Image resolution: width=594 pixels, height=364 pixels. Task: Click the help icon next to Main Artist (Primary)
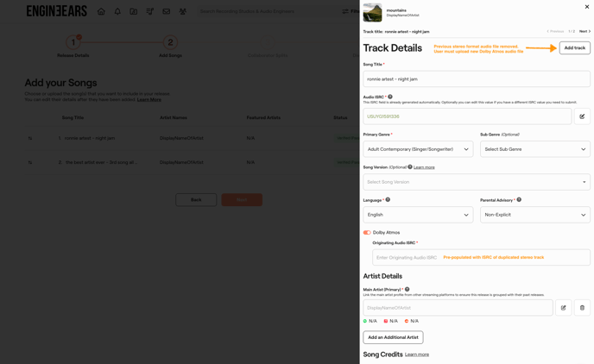click(407, 290)
